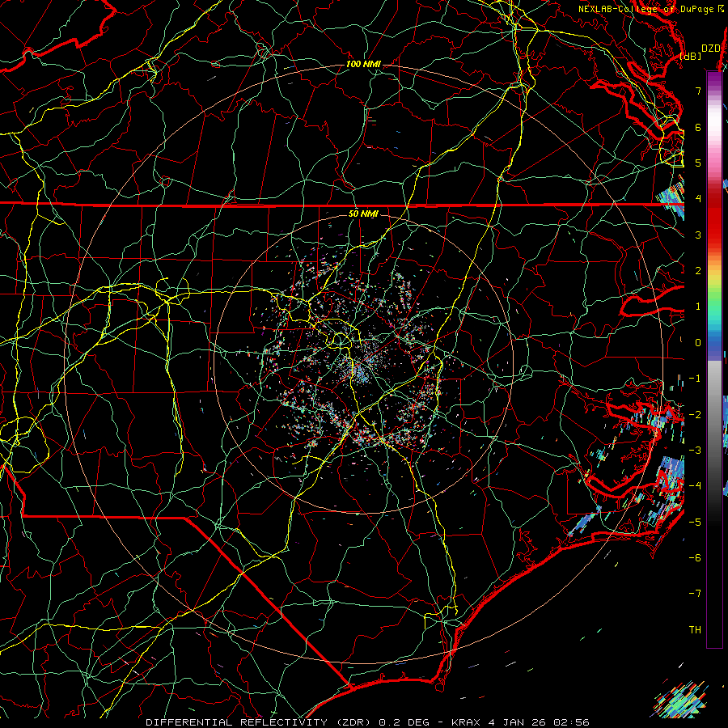Click the -5 value on the color scale
The width and height of the screenshot is (728, 728).
tap(695, 522)
